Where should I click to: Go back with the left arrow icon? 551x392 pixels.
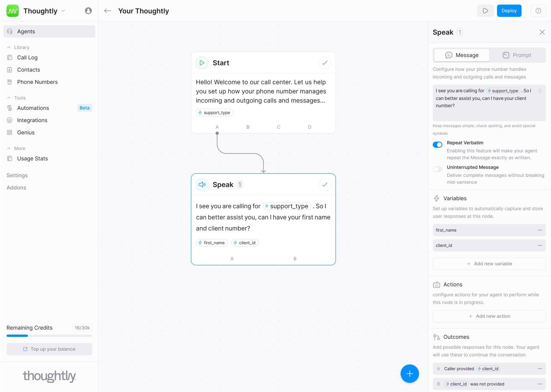(x=108, y=11)
